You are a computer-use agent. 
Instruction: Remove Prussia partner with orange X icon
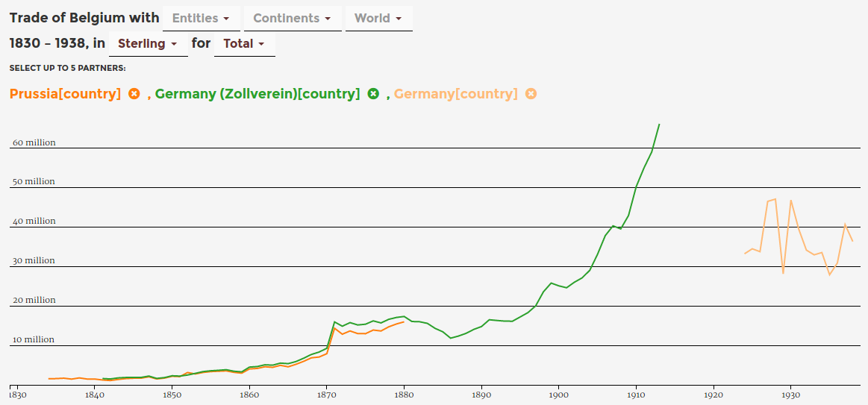tap(134, 94)
